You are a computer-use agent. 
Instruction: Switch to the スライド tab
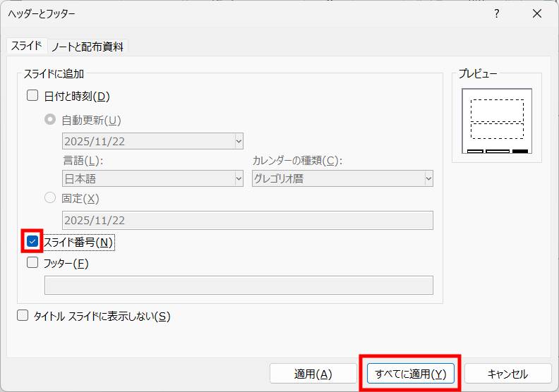(27, 46)
